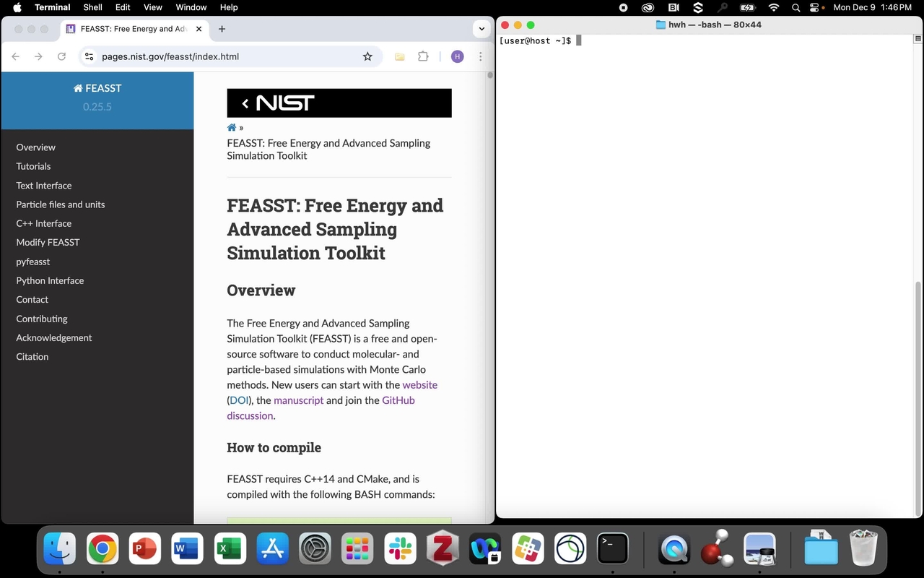Open the Edit menu

pyautogui.click(x=123, y=7)
